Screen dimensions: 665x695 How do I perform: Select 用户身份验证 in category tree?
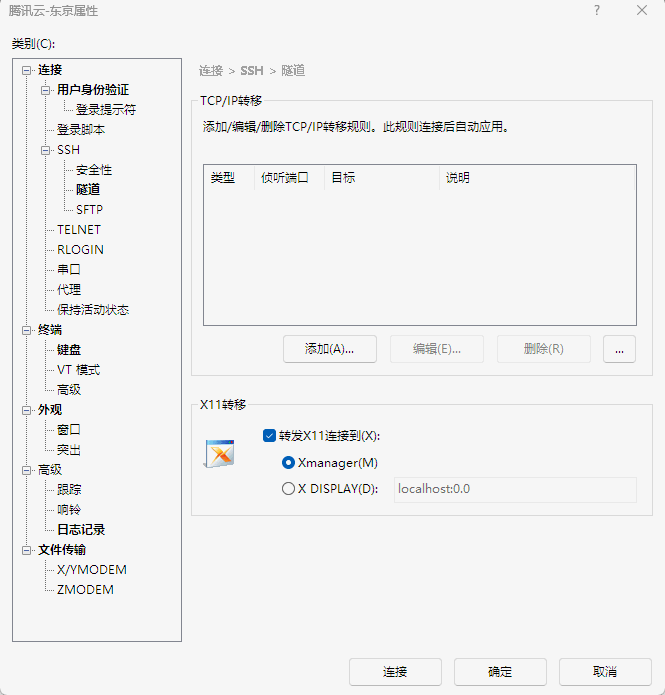pyautogui.click(x=93, y=90)
